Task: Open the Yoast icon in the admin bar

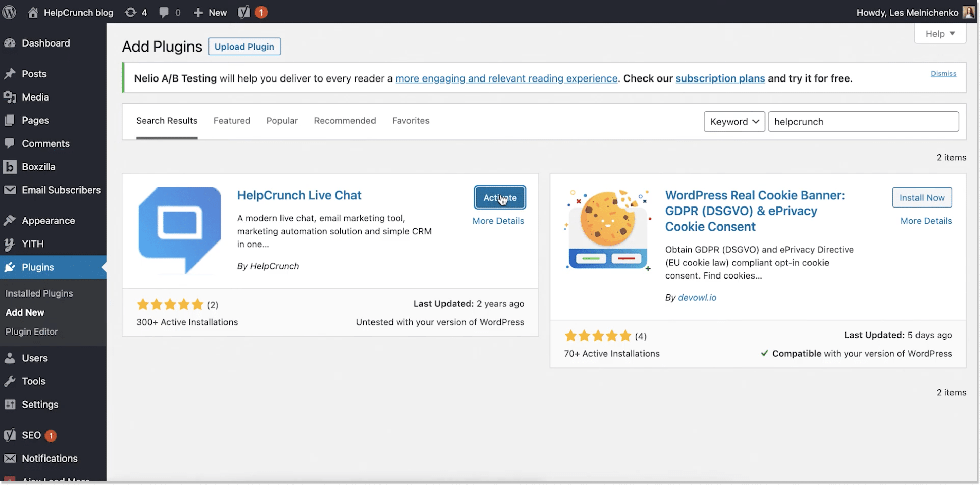Action: 244,12
